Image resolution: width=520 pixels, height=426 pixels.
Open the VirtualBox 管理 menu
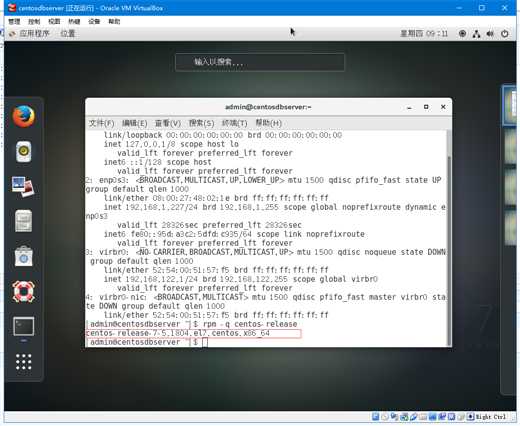[x=14, y=22]
